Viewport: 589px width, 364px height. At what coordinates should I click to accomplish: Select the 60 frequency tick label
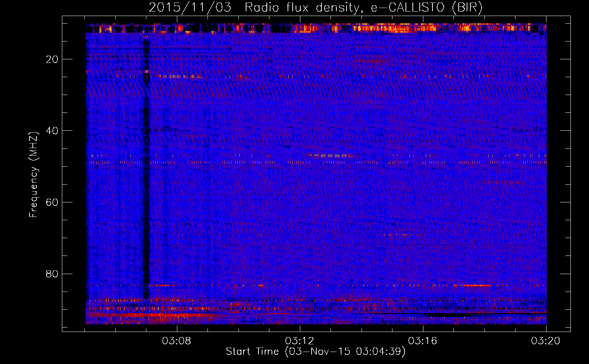tap(52, 202)
